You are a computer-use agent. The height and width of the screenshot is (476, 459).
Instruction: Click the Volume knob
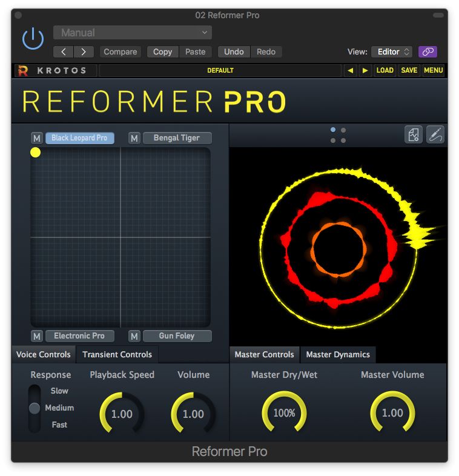click(193, 414)
